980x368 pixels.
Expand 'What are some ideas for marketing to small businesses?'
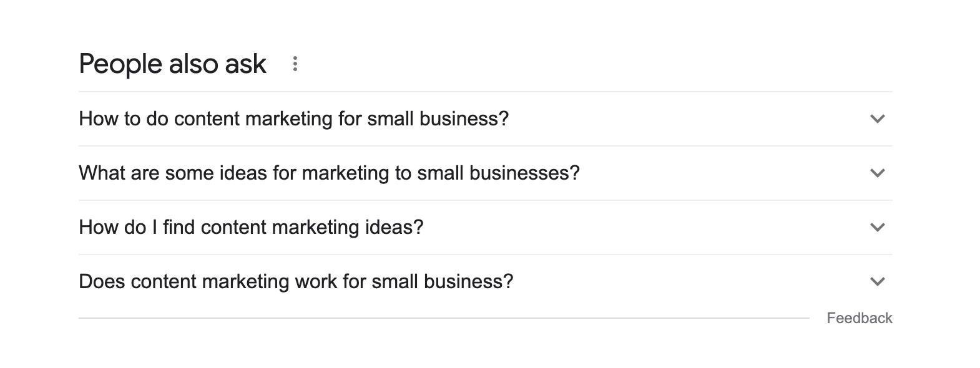click(x=329, y=173)
